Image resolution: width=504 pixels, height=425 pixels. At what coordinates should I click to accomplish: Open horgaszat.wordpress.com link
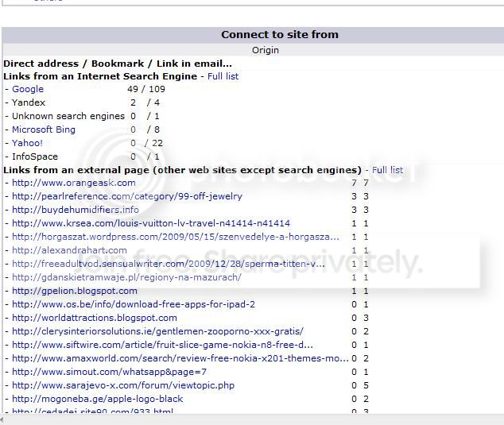[x=176, y=237]
